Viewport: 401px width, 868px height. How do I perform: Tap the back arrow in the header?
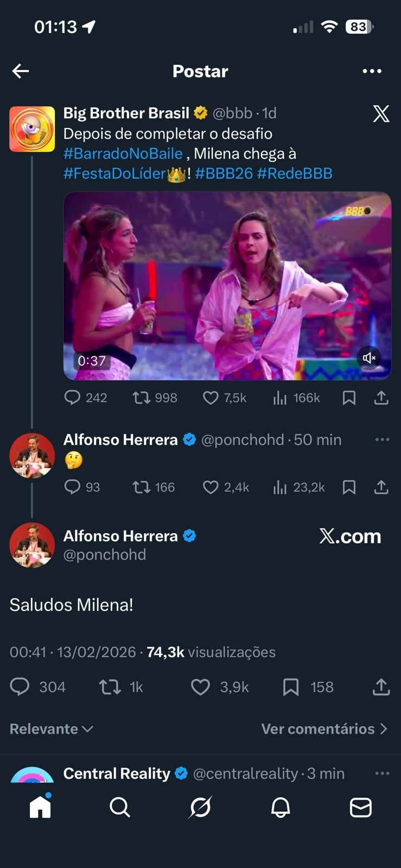point(21,71)
